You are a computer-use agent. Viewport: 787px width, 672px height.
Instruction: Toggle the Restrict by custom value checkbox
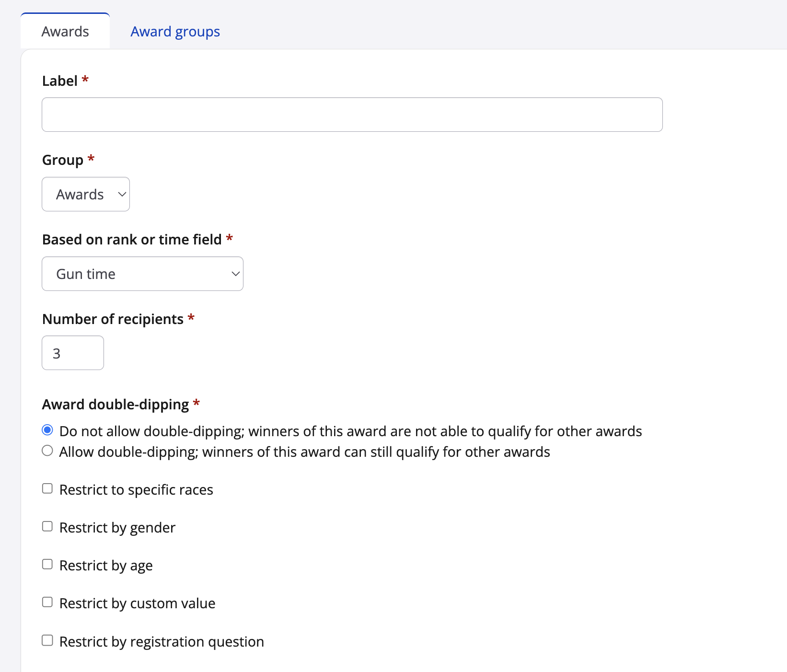click(x=47, y=602)
